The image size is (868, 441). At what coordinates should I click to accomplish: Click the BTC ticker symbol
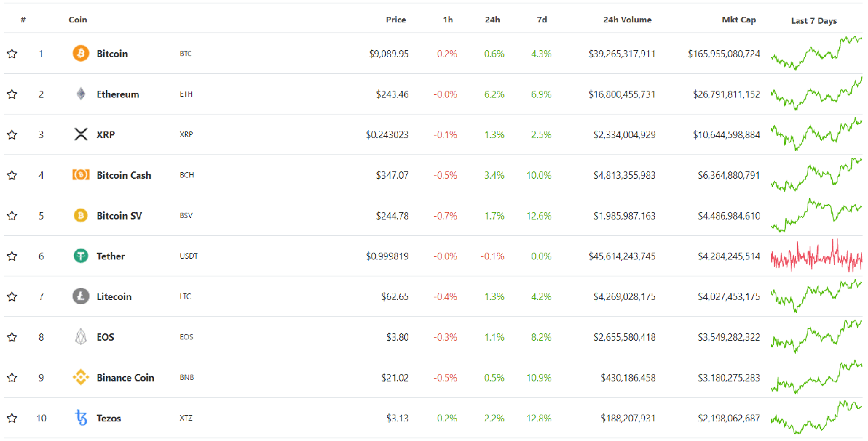186,54
